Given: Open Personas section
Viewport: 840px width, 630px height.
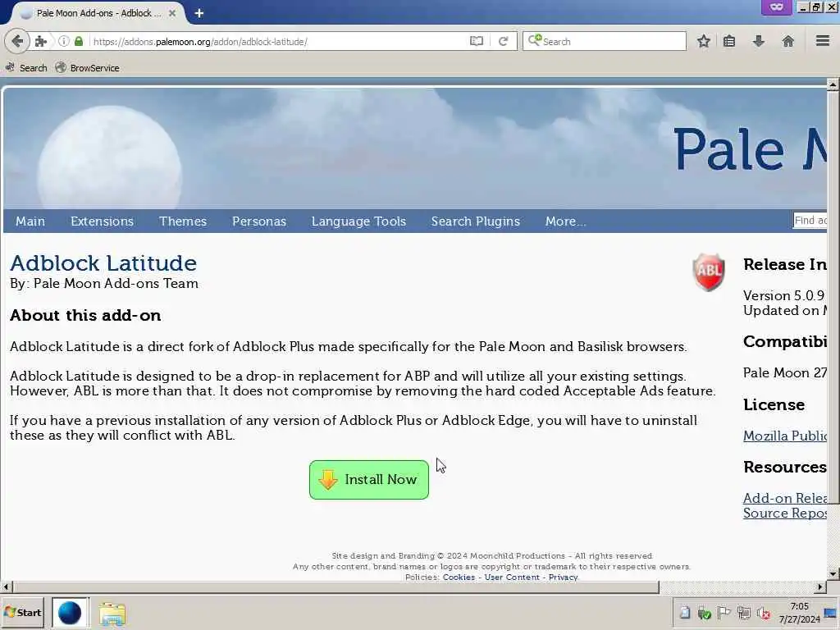Looking at the screenshot, I should point(259,221).
